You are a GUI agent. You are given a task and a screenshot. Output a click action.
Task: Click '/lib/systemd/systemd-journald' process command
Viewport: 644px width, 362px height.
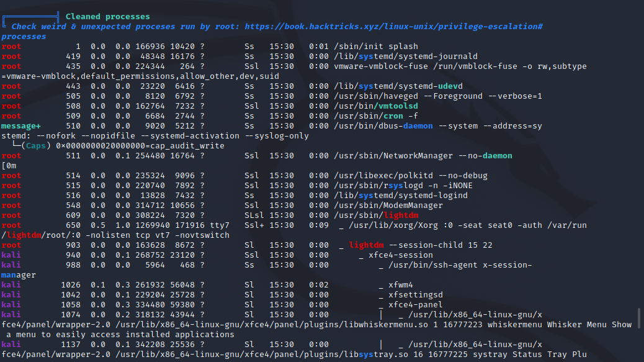(x=406, y=57)
